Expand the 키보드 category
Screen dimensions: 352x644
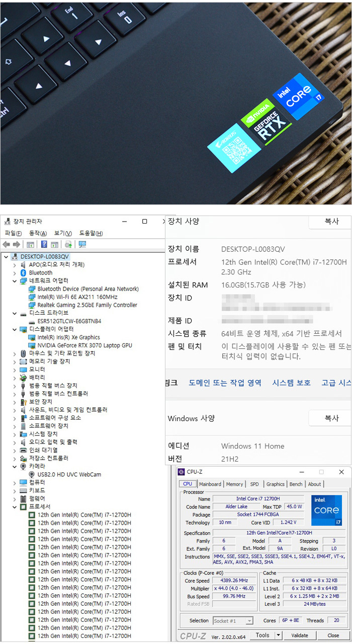click(x=14, y=490)
